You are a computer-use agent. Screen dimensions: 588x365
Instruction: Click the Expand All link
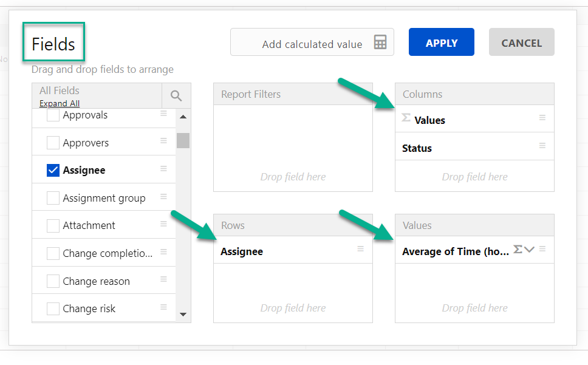coord(60,103)
